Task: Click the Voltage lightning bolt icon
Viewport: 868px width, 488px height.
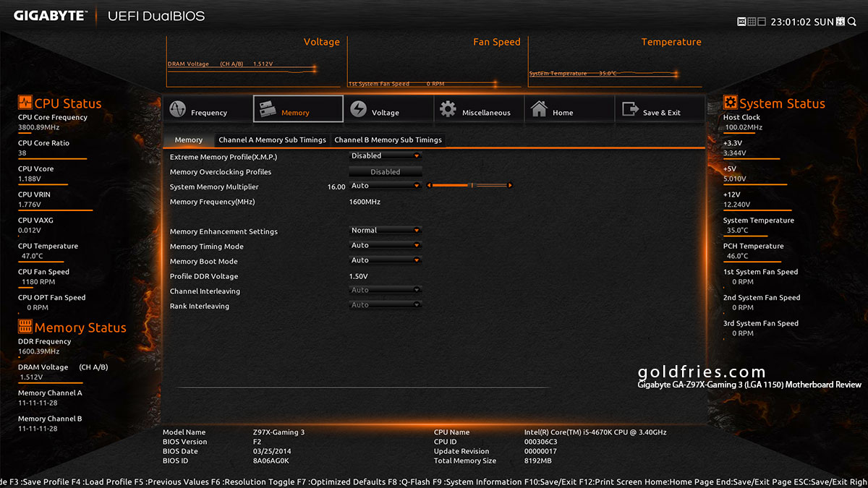Action: 358,109
